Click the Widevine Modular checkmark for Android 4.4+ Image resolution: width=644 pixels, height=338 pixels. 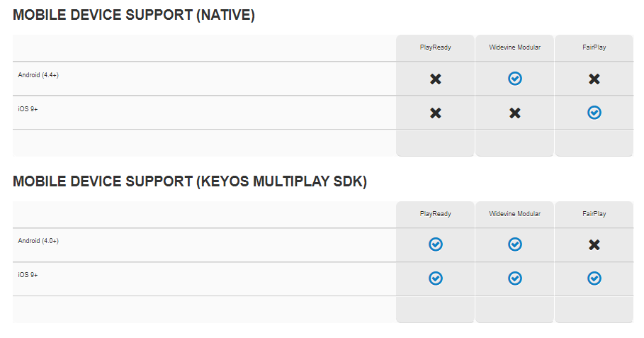tap(514, 79)
